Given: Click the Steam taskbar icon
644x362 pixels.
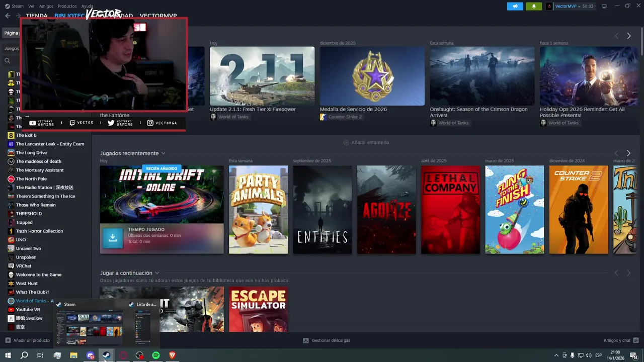Looking at the screenshot, I should pos(107,355).
